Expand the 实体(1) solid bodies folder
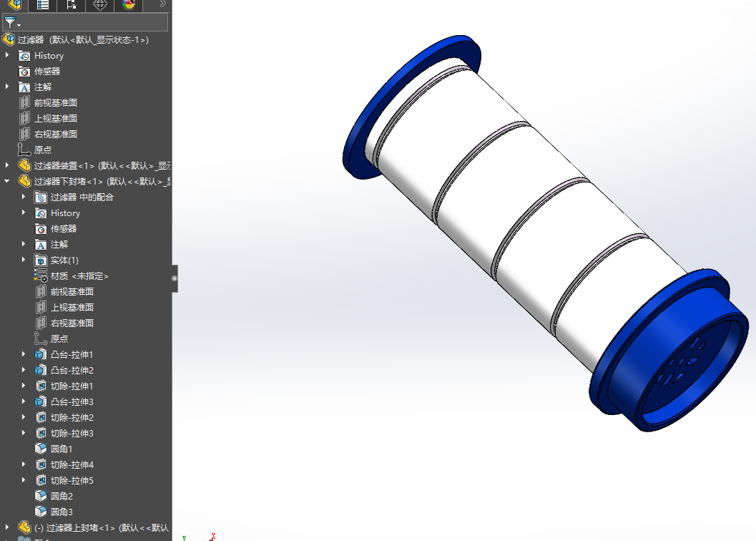Screen dimensions: 756x541 (24, 260)
